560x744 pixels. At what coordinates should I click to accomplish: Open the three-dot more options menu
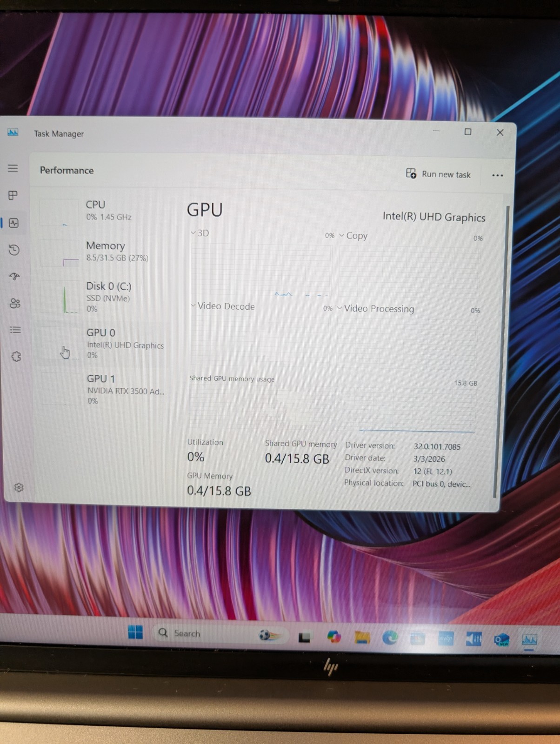pyautogui.click(x=497, y=175)
